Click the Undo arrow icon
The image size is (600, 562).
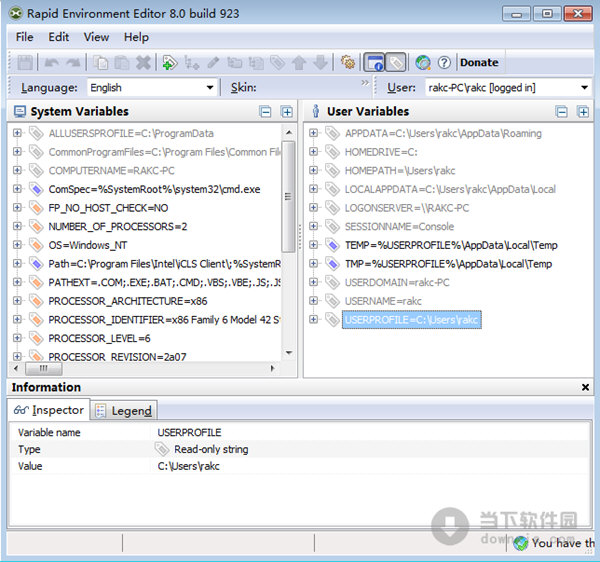(51, 62)
